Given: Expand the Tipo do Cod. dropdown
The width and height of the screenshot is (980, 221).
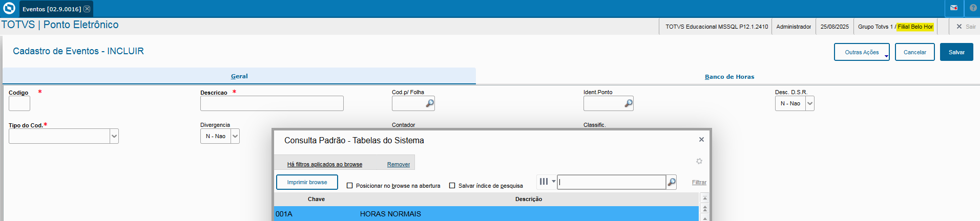Looking at the screenshot, I should pyautogui.click(x=114, y=136).
